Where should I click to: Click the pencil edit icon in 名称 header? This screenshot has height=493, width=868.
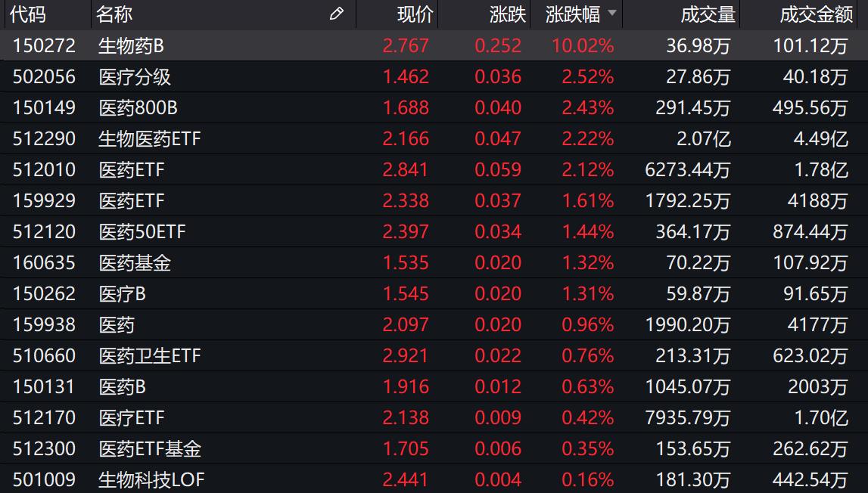(336, 14)
